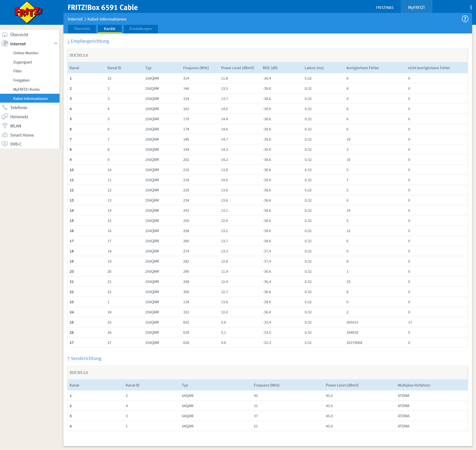Click the Übersicht house icon in sidebar
Image resolution: width=476 pixels, height=450 pixels.
(5, 35)
